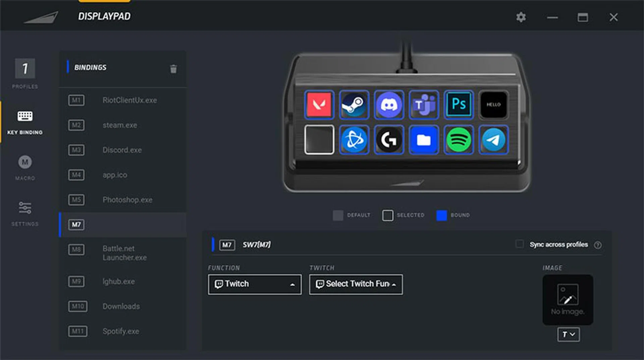Screen dimensions: 644x360
Task: Expand the Select Twitch Function dropdown
Action: 356,284
